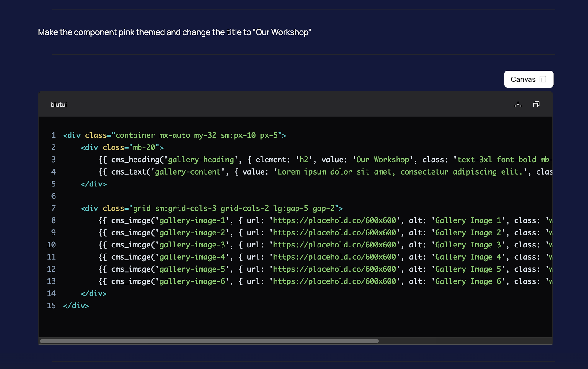Viewport: 588px width, 369px height.
Task: Click the final closing div on line 15
Action: [x=76, y=306]
